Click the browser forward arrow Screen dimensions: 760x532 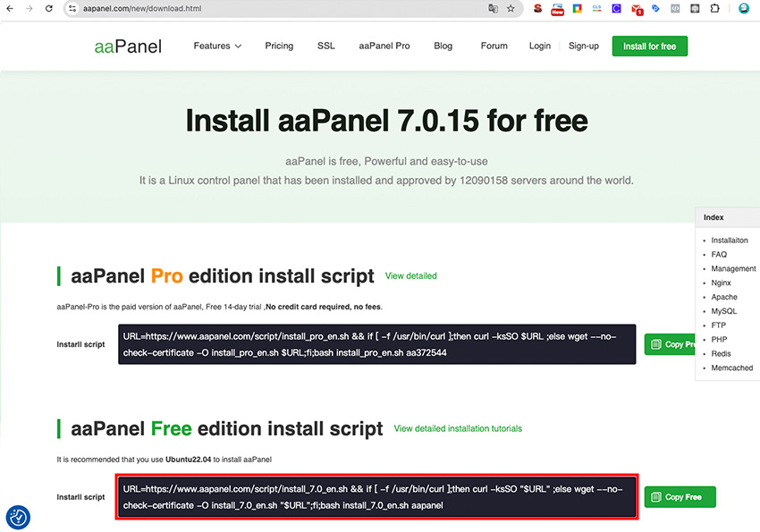click(30, 8)
